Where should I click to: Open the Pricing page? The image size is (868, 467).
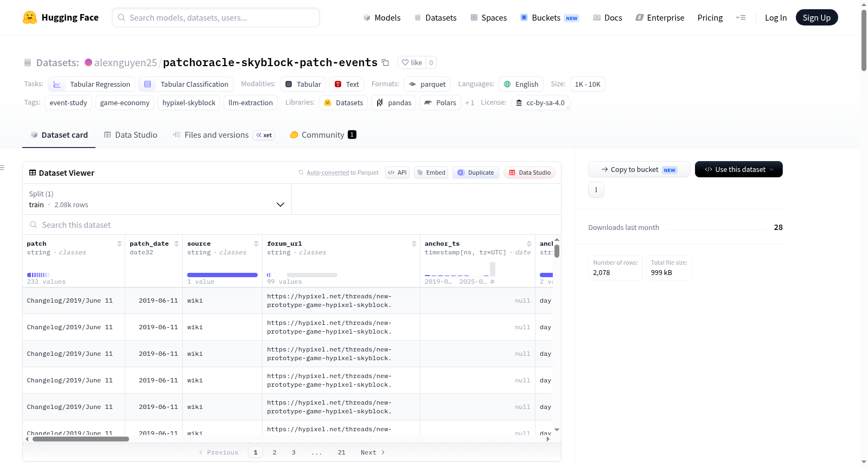(x=710, y=17)
